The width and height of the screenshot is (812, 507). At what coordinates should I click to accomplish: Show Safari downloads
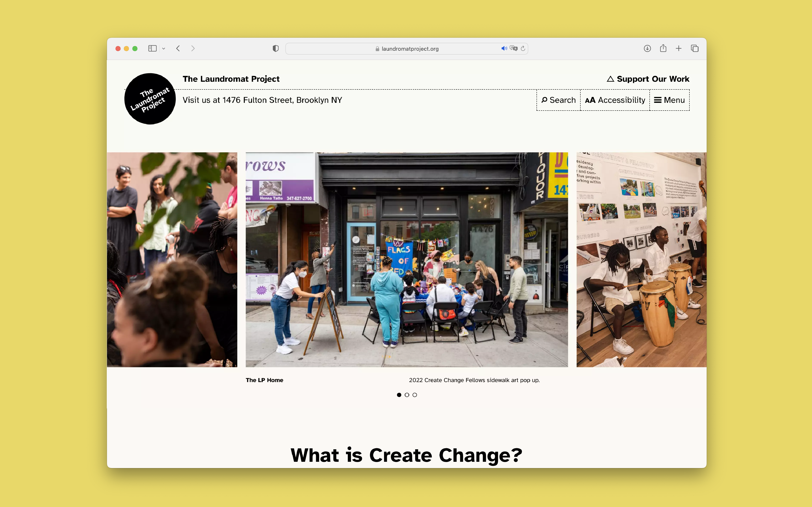pyautogui.click(x=647, y=49)
